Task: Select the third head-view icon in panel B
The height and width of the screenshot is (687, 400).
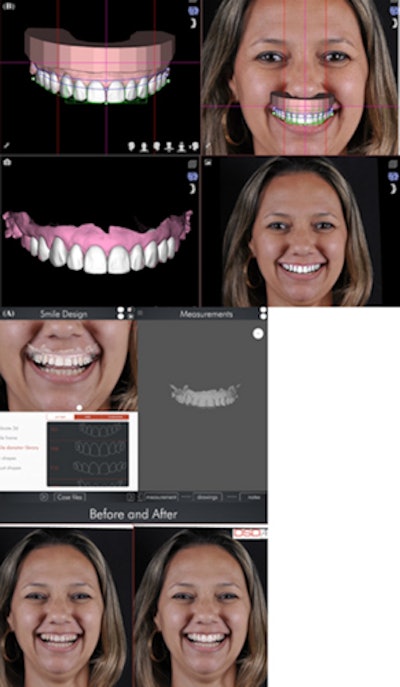Action: 156,146
